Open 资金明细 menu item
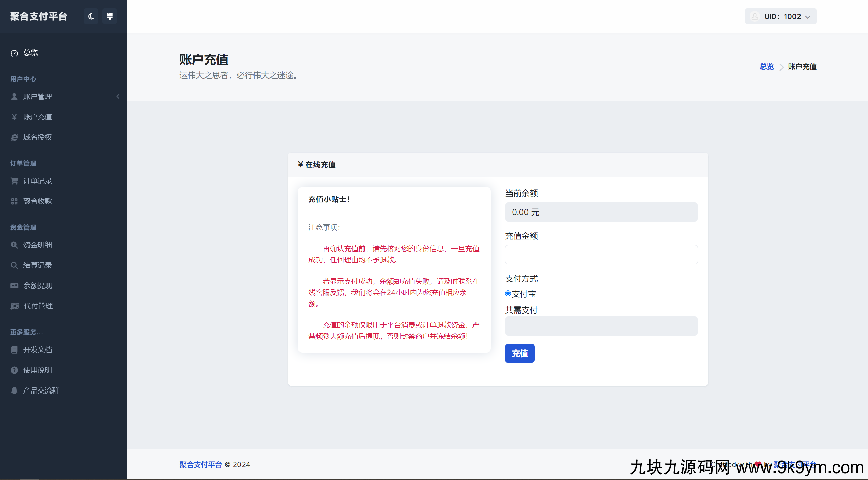Viewport: 868px width, 480px height. 37,245
